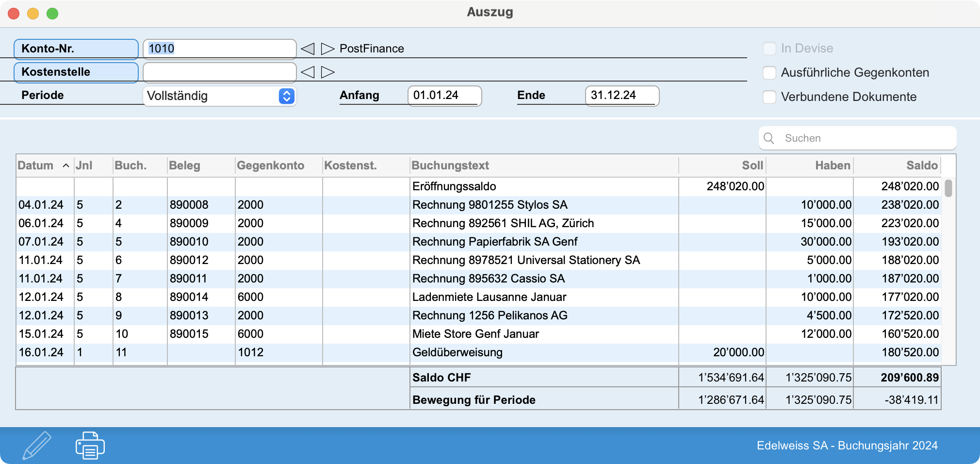
Task: Click Saldo value 172'520.00
Action: tap(910, 315)
